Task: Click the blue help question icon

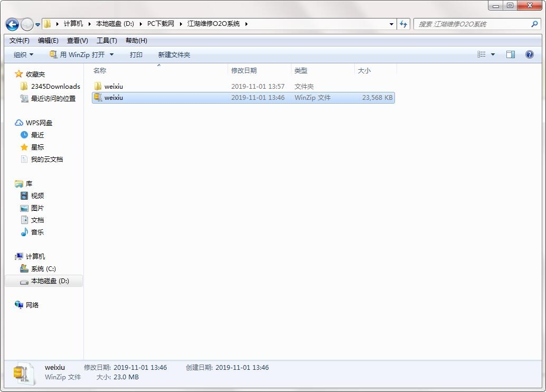Action: click(x=529, y=54)
